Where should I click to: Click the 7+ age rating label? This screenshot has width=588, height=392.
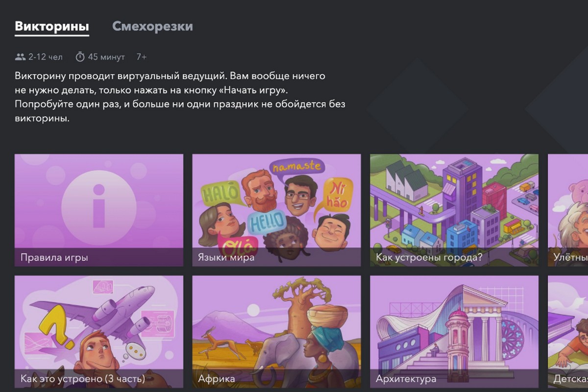(141, 57)
